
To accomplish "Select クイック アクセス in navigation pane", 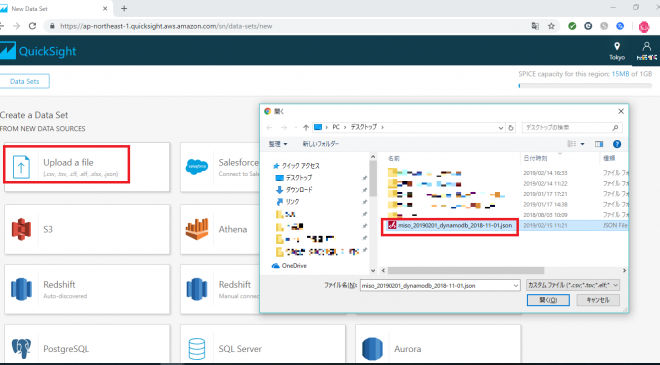I will pos(296,166).
